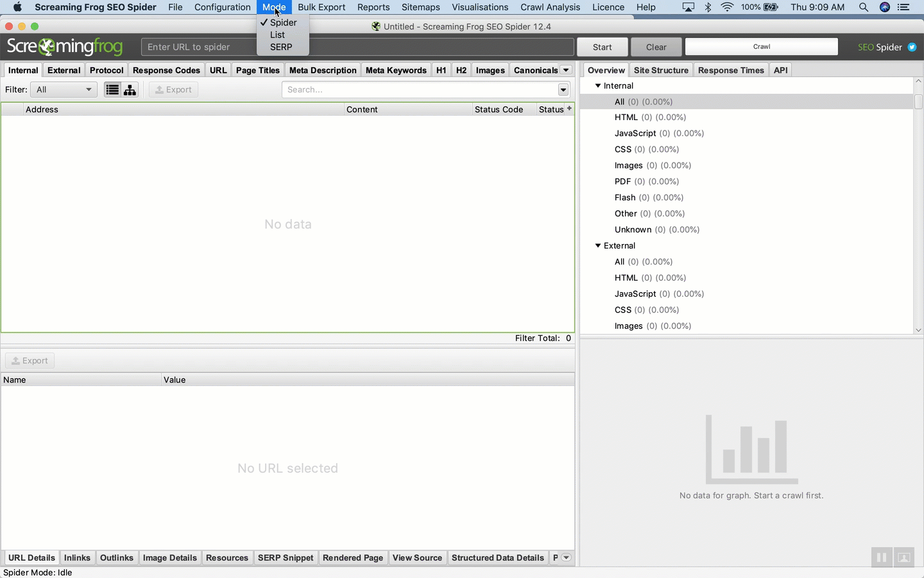Open the Structured Data Details tab
Viewport: 924px width, 578px height.
(498, 557)
